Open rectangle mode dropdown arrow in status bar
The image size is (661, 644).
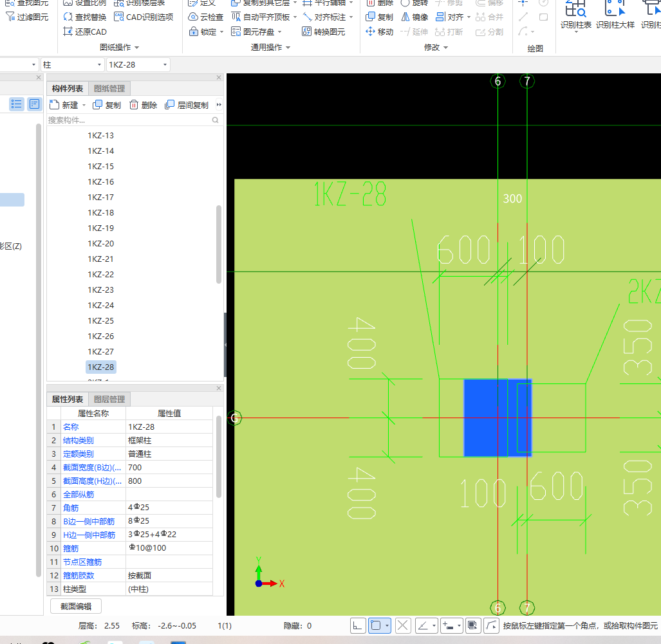[387, 625]
